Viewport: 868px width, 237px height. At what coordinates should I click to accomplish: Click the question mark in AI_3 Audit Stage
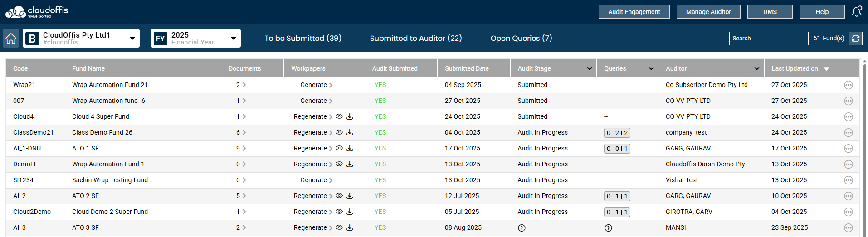point(522,228)
